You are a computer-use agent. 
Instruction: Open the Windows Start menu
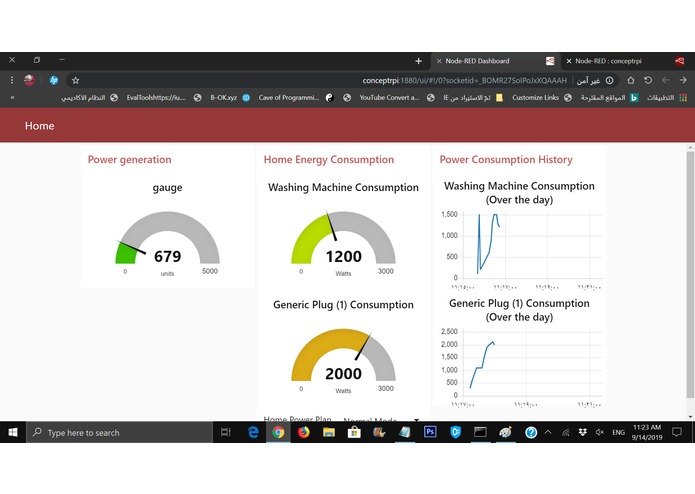click(13, 432)
